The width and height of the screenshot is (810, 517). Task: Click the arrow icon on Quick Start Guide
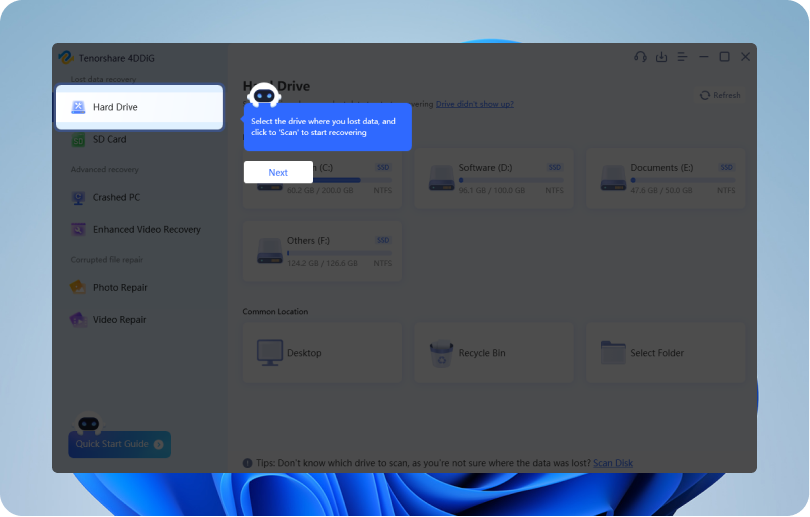coord(159,444)
